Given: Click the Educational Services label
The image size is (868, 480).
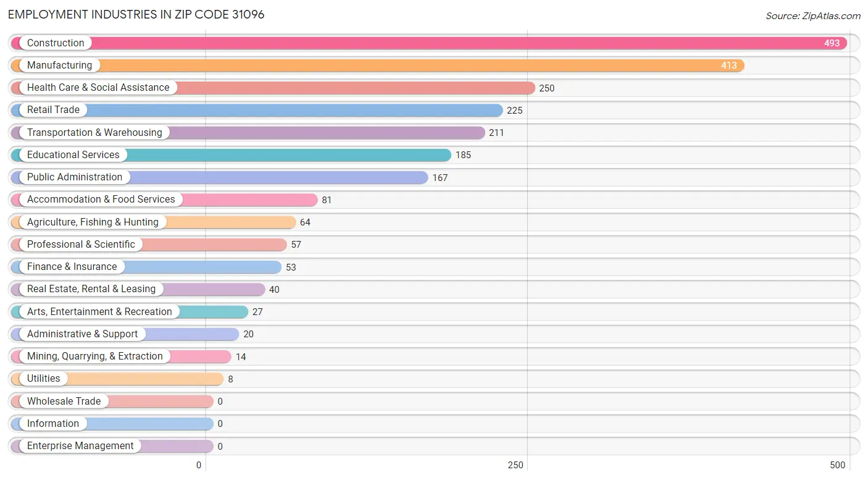Looking at the screenshot, I should pos(73,155).
